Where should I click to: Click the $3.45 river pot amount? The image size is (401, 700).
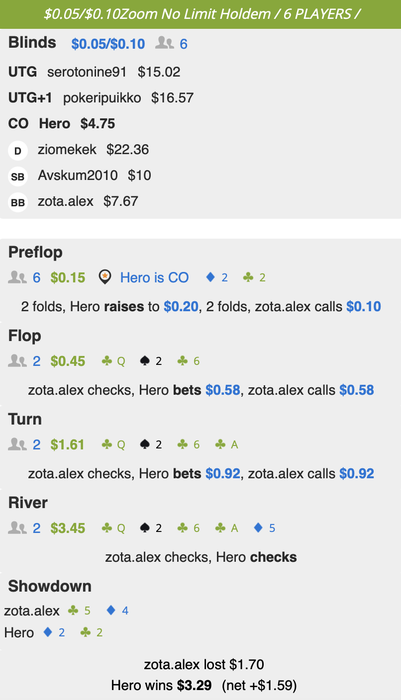pyautogui.click(x=67, y=528)
